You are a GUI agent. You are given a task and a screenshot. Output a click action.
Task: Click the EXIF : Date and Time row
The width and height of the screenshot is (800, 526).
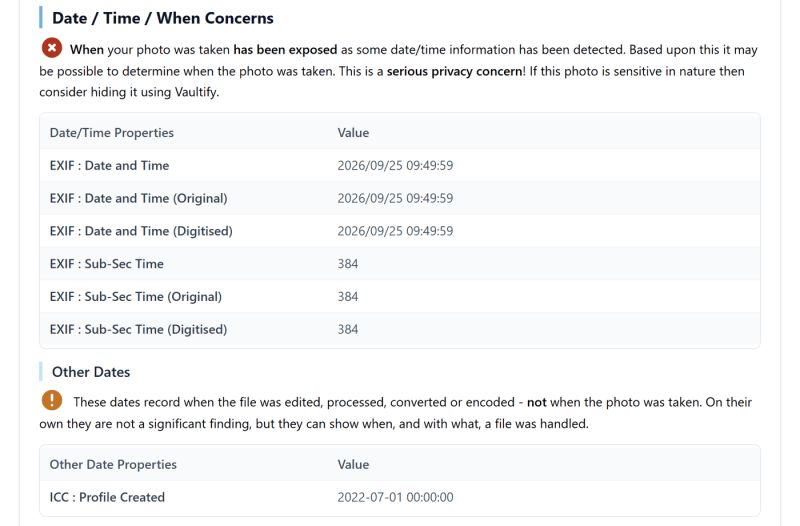(x=399, y=165)
